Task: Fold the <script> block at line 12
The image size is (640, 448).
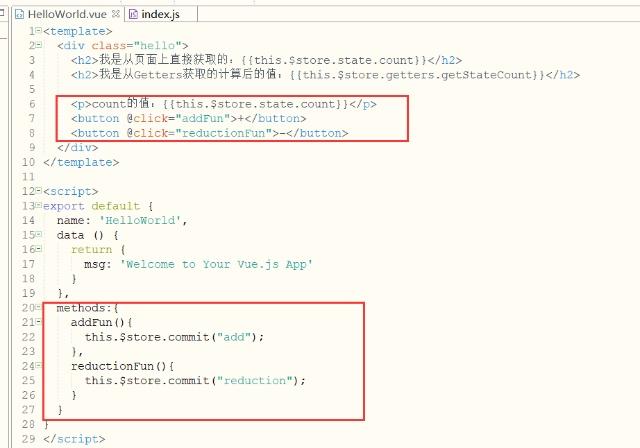Action: 38,190
